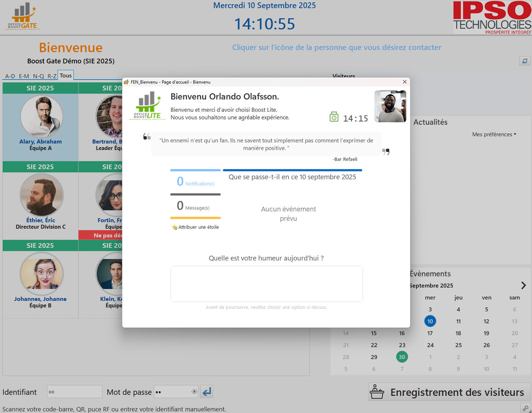This screenshot has width=532, height=413.
Task: Click the green clock-in timer icon
Action: click(334, 117)
